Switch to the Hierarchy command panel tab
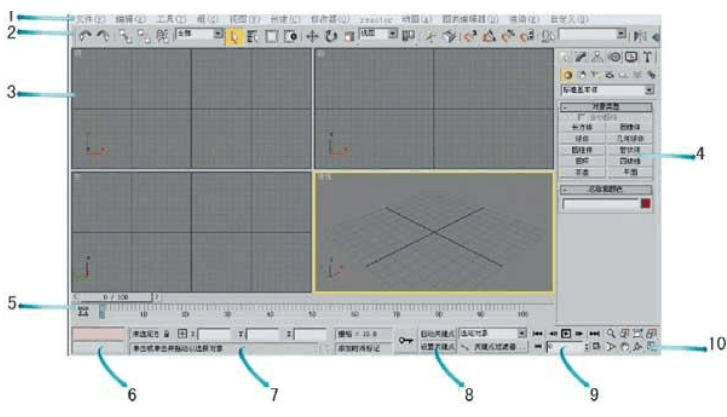The image size is (727, 417). tap(597, 57)
